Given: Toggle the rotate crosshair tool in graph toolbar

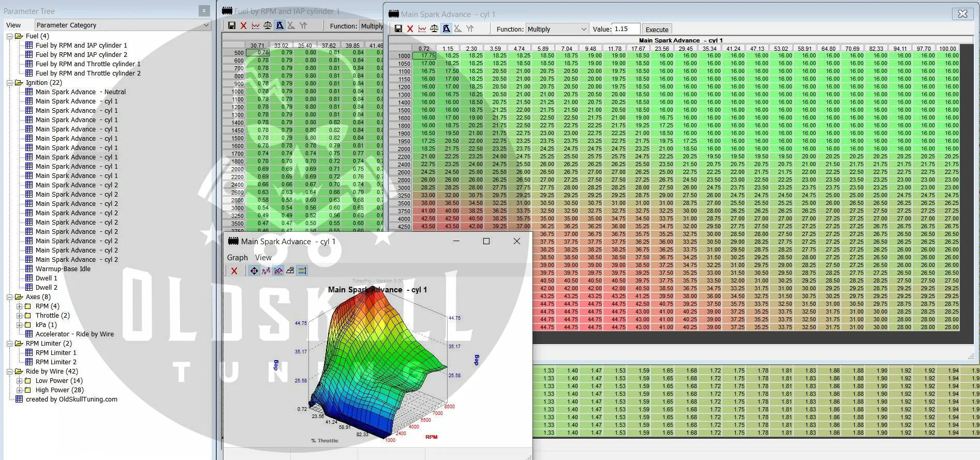Looking at the screenshot, I should (254, 271).
